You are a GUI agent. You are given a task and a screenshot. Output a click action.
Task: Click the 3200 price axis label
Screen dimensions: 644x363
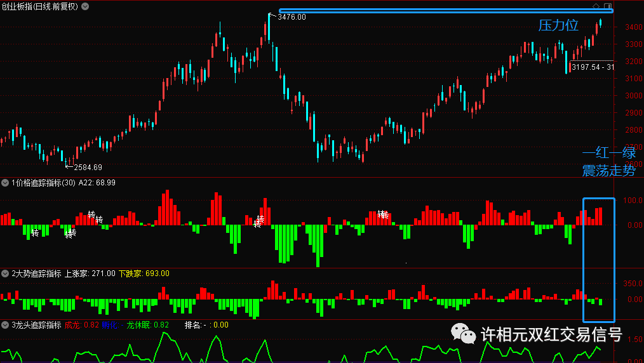coord(634,62)
